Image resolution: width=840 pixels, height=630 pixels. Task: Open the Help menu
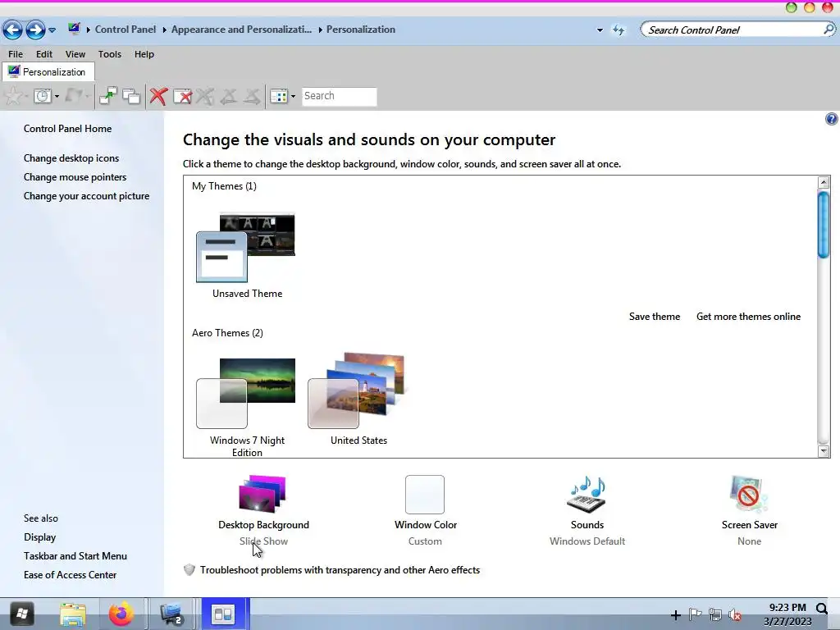tap(144, 54)
